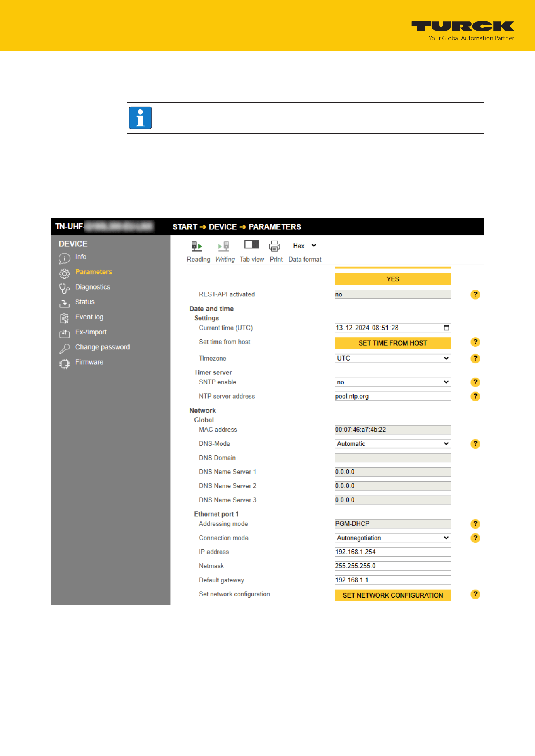Screen dimensions: 535x756
Task: Click the help icon beside Timezone
Action: 476,358
